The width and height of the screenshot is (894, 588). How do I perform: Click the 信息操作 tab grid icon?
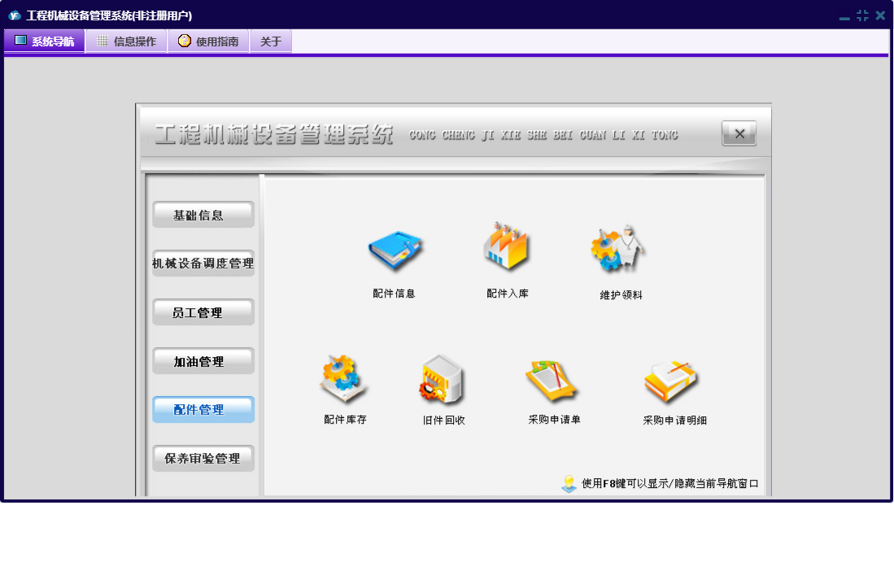[102, 41]
